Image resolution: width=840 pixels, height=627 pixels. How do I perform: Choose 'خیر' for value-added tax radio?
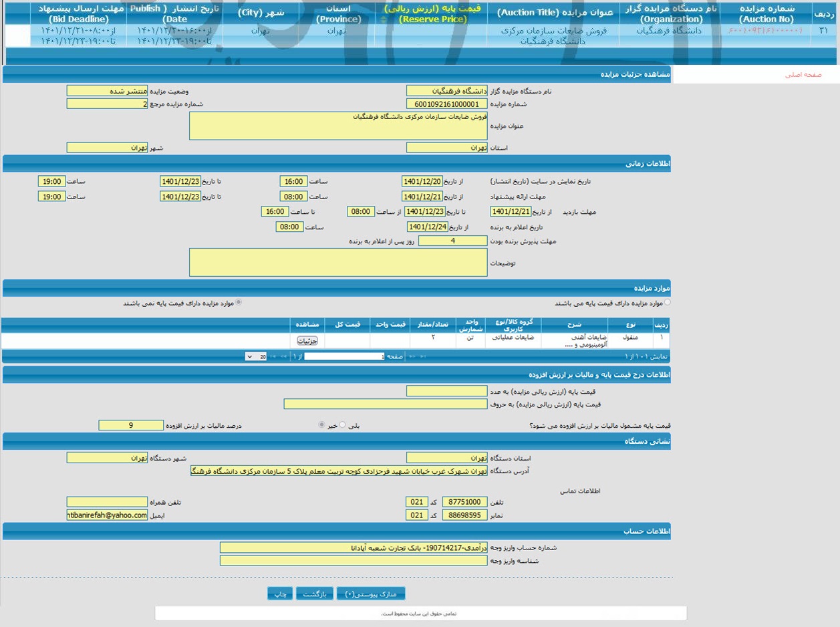[x=322, y=425]
